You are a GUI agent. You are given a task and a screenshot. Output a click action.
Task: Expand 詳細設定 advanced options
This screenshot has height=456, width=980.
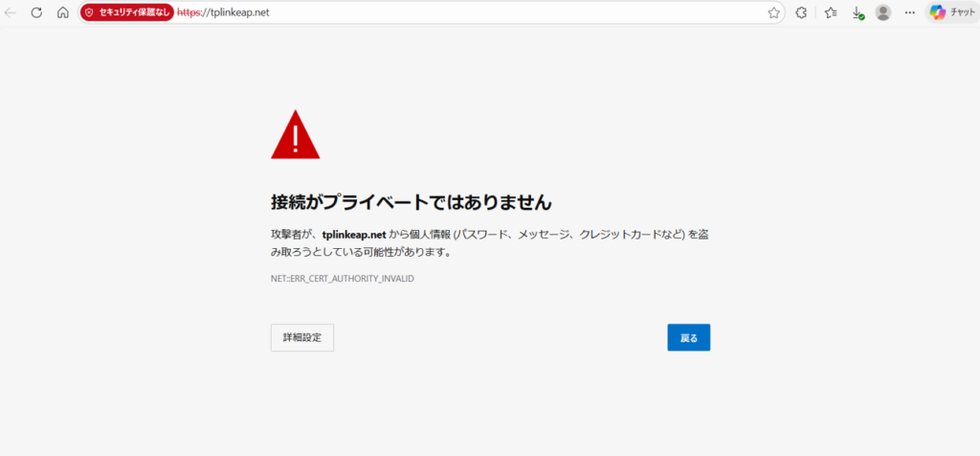click(x=302, y=337)
